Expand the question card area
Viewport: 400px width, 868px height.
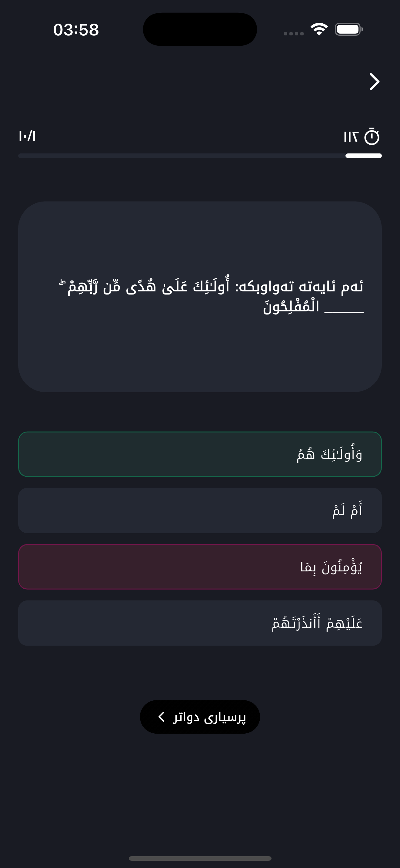click(x=200, y=297)
